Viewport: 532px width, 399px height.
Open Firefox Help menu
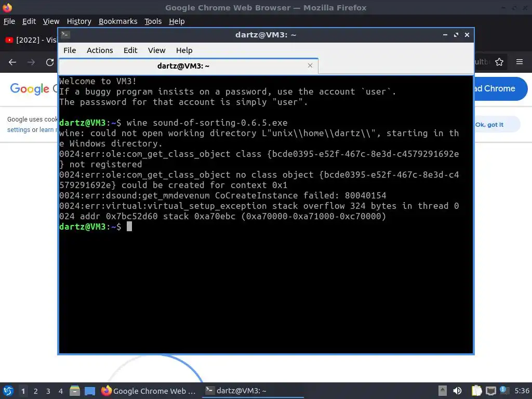tap(177, 21)
